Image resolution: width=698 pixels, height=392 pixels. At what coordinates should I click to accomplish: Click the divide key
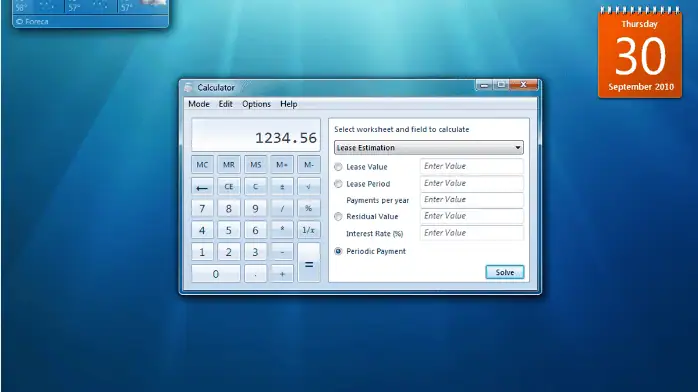tap(282, 208)
